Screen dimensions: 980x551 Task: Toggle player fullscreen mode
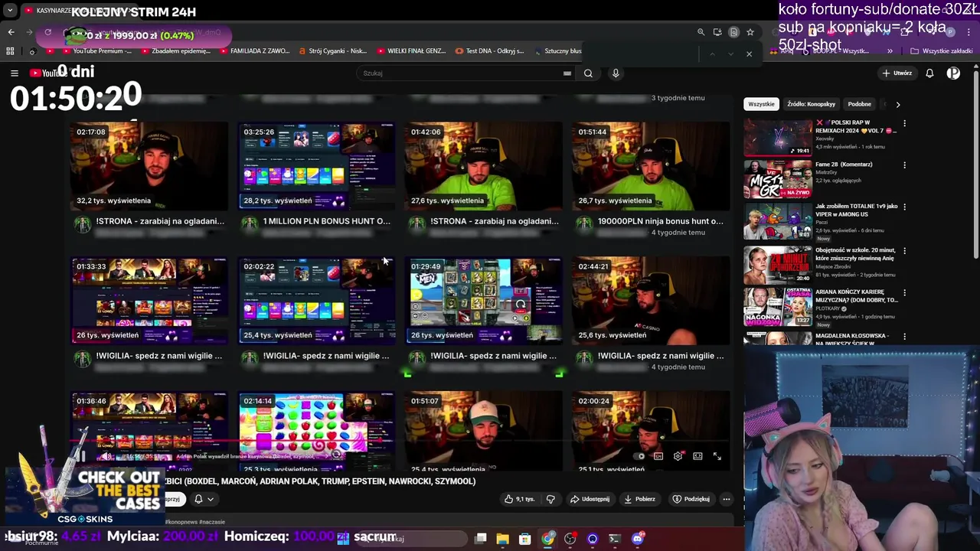717,456
